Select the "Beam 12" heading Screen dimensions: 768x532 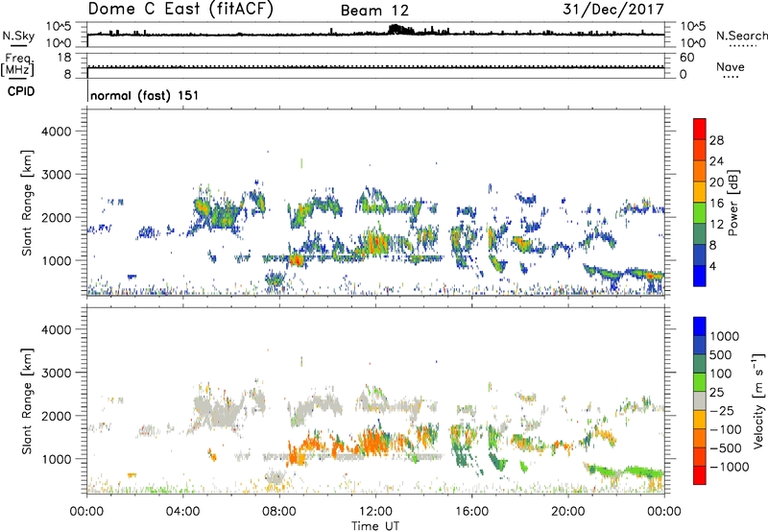click(x=374, y=11)
